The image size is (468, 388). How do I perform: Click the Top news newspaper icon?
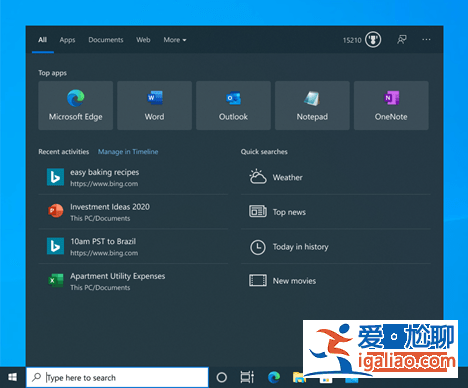(x=258, y=212)
